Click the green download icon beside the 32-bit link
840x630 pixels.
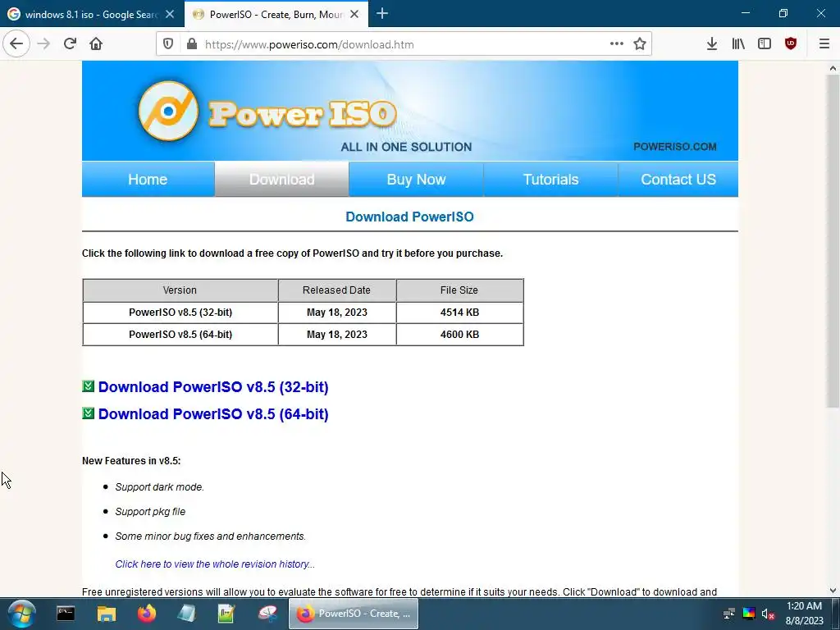[x=89, y=386]
